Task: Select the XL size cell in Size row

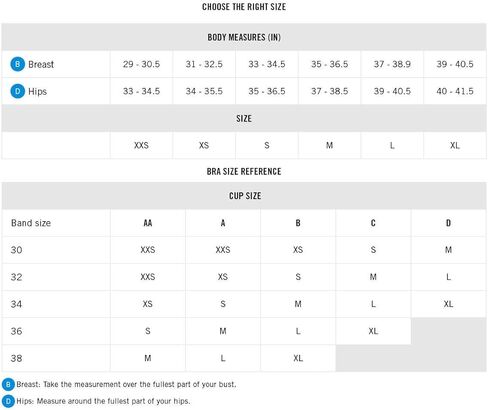Action: click(455, 145)
